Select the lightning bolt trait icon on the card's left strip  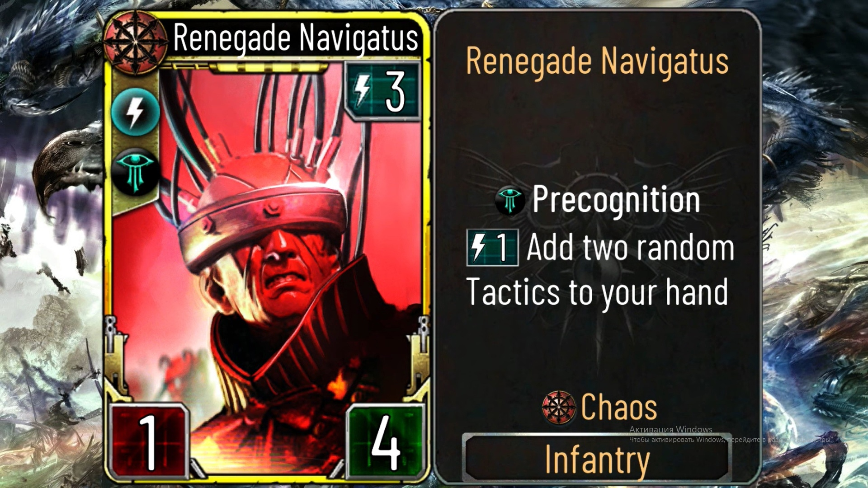(135, 112)
